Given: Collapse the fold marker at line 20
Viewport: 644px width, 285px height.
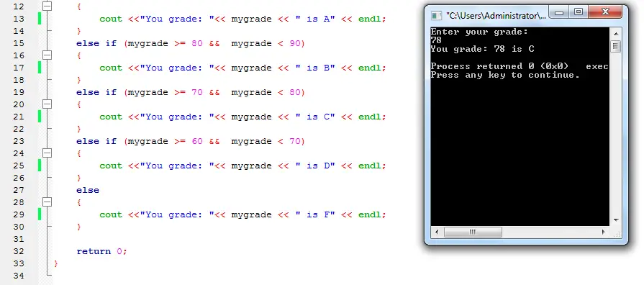Looking at the screenshot, I should coord(47,104).
